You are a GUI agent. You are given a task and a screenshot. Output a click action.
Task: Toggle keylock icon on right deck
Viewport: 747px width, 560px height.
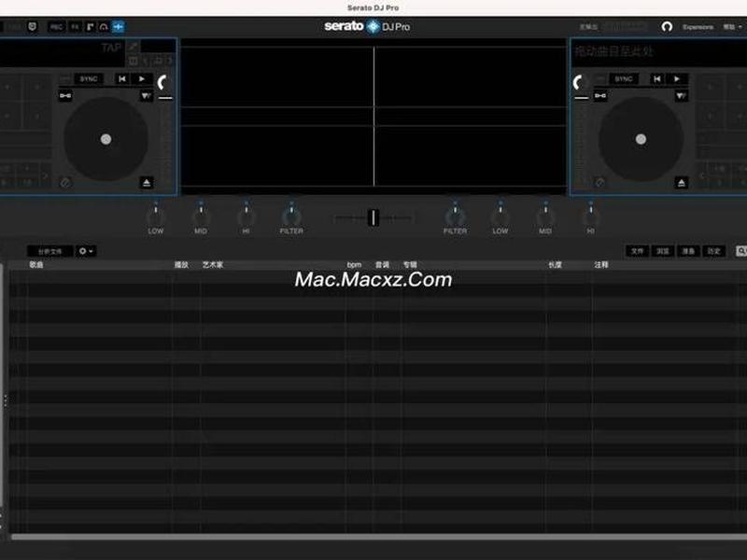click(x=600, y=96)
